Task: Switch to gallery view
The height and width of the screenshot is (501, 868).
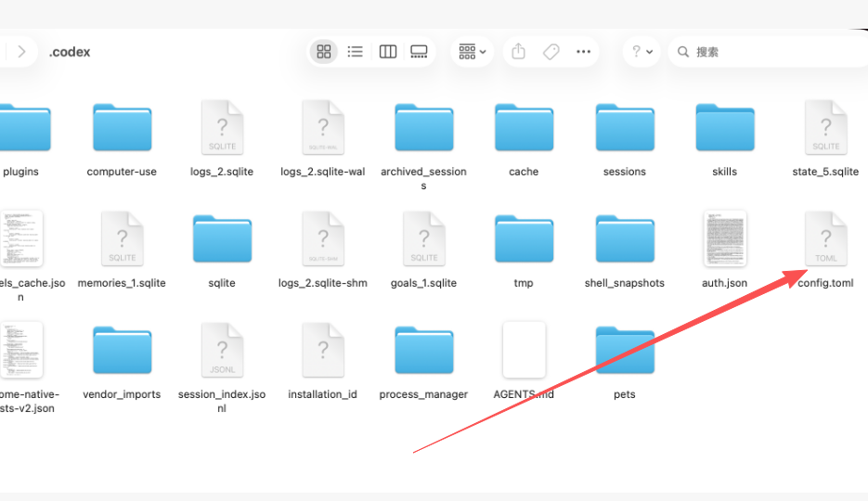Action: 419,51
